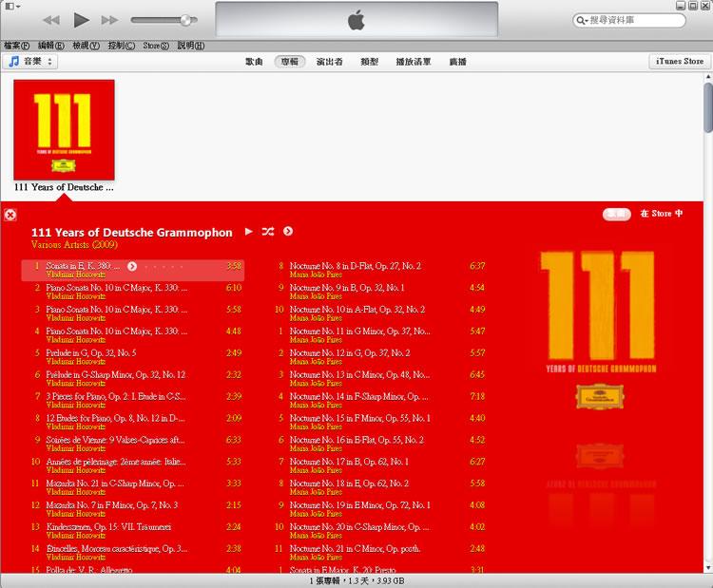Viewport: 713px width, 588px height.
Task: Shuffle the album tracks
Action: 268,231
